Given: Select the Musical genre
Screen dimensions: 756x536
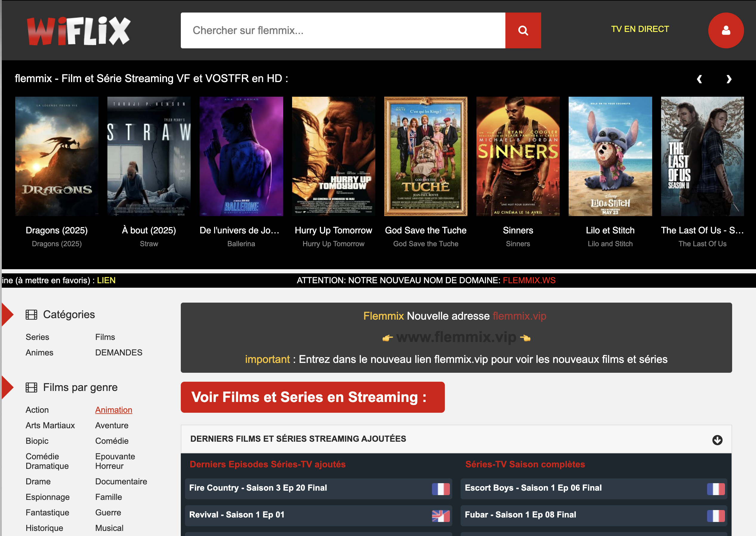Looking at the screenshot, I should (x=109, y=528).
